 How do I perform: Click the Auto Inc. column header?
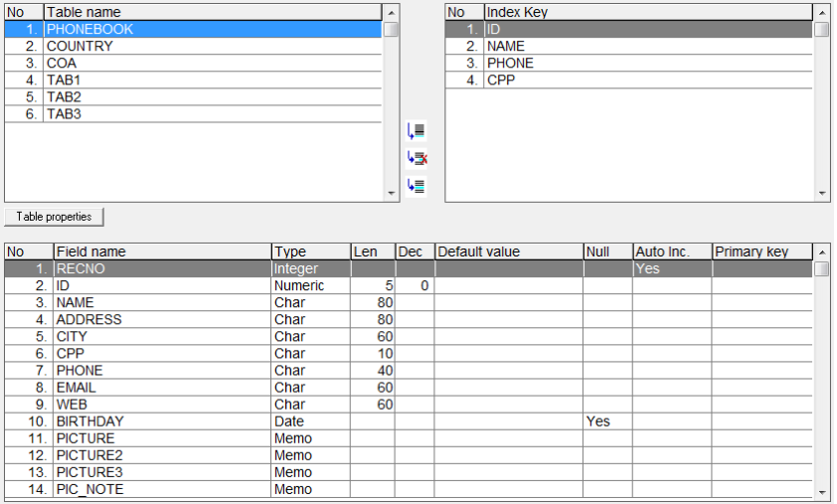tap(673, 252)
